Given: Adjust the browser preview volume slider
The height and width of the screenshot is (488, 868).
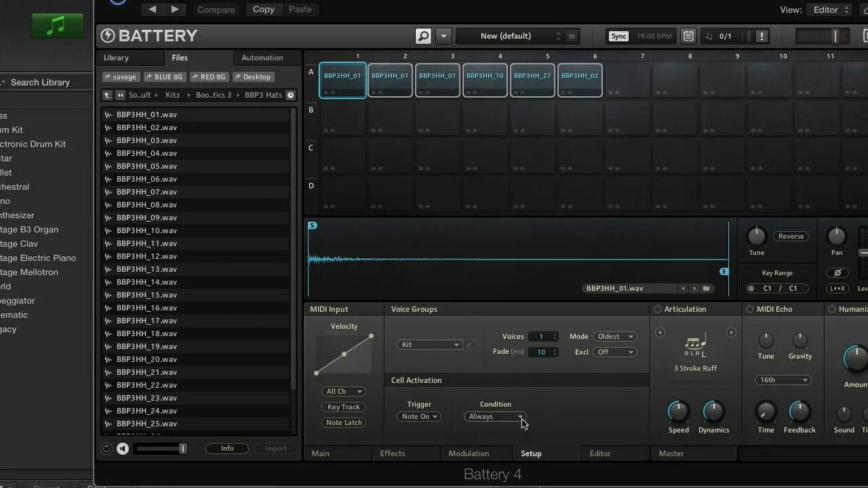Looking at the screenshot, I should (x=160, y=448).
